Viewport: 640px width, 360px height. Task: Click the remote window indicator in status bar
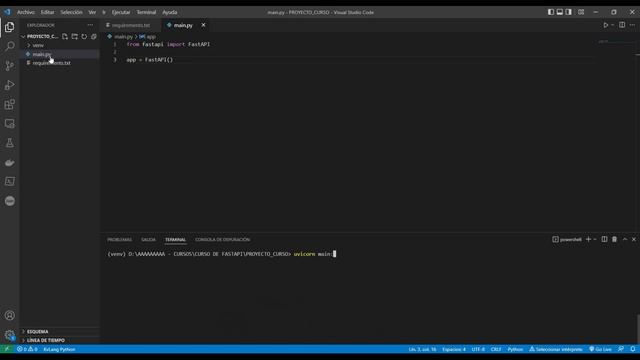7,349
